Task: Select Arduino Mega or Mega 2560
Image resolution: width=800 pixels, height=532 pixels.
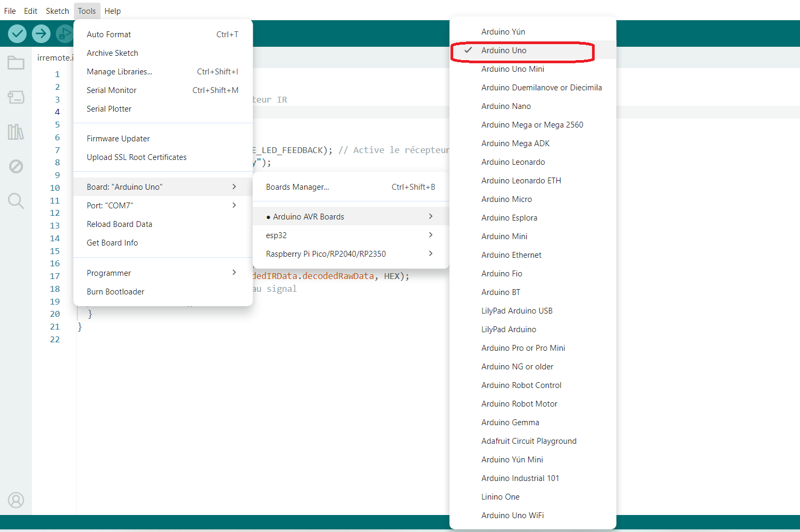Action: point(533,125)
